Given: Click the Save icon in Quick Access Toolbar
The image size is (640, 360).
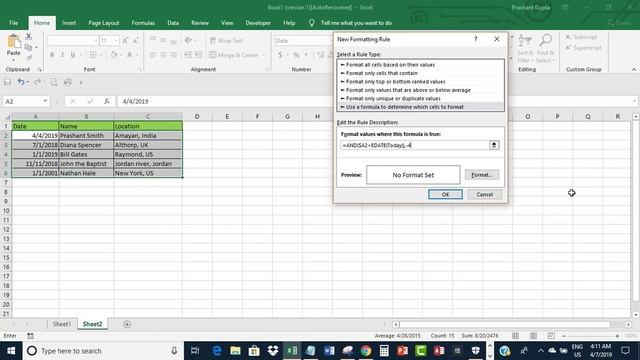Looking at the screenshot, I should click(7, 82).
